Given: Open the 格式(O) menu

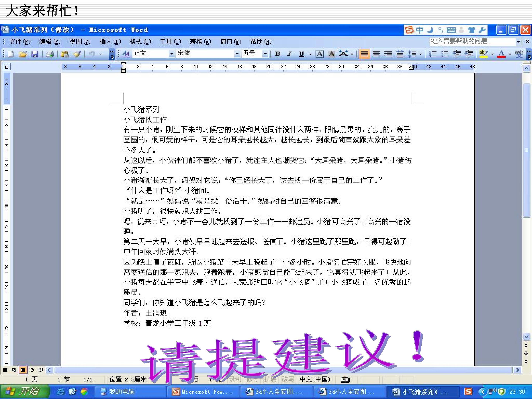Looking at the screenshot, I should coord(140,42).
